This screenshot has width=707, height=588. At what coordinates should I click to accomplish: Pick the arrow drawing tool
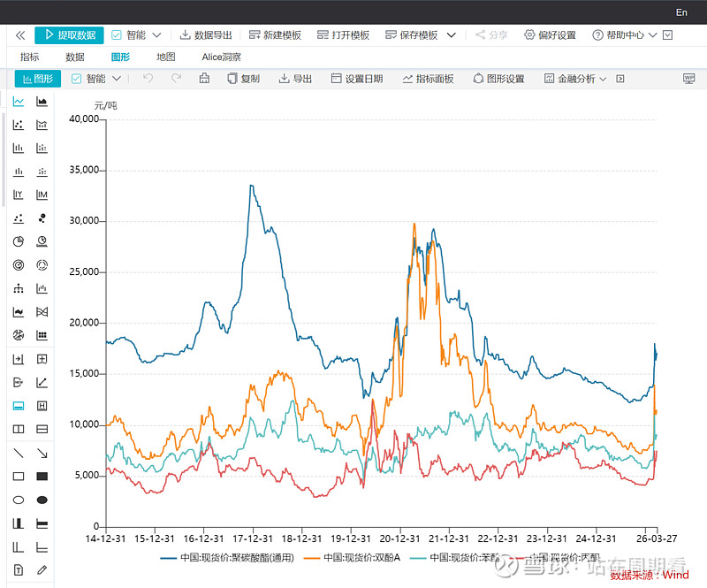[42, 453]
